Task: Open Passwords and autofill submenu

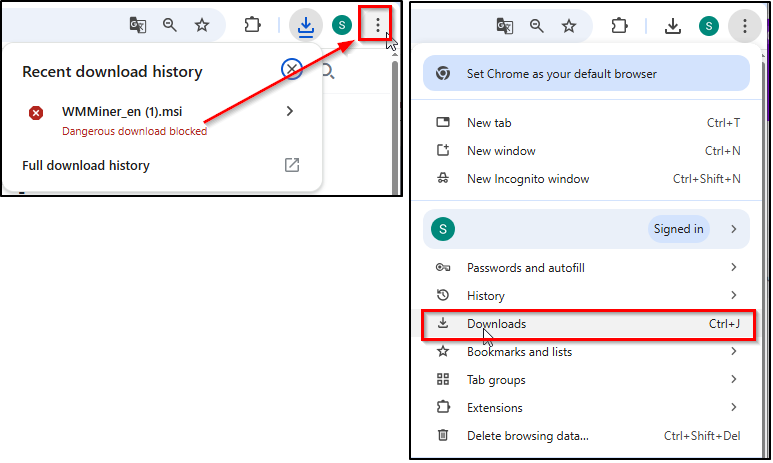Action: point(586,267)
